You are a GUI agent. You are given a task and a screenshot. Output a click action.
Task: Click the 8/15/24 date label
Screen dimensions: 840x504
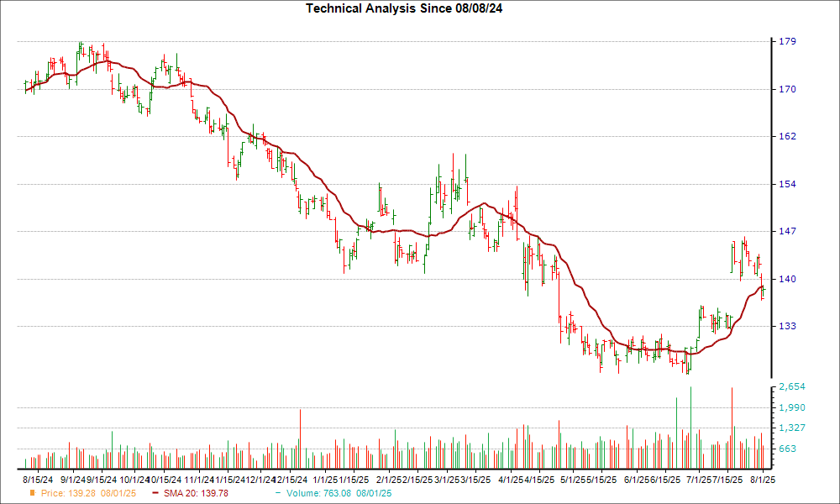tap(39, 480)
